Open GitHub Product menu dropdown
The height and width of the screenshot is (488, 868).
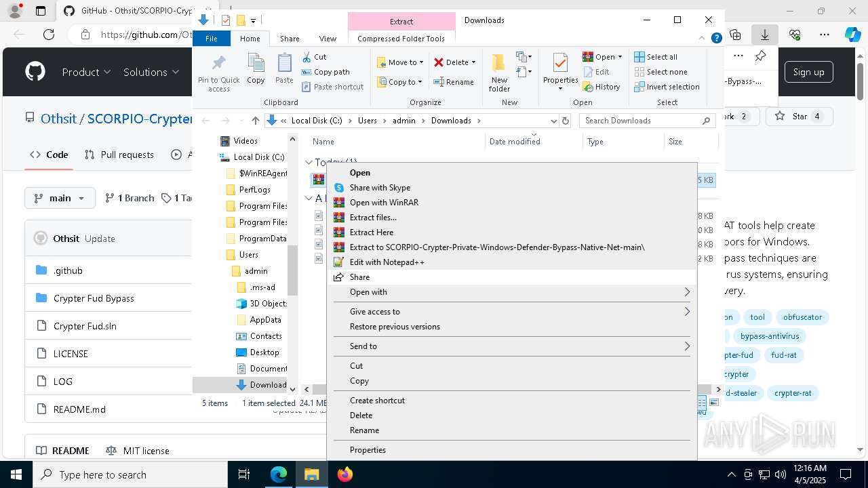click(x=86, y=72)
